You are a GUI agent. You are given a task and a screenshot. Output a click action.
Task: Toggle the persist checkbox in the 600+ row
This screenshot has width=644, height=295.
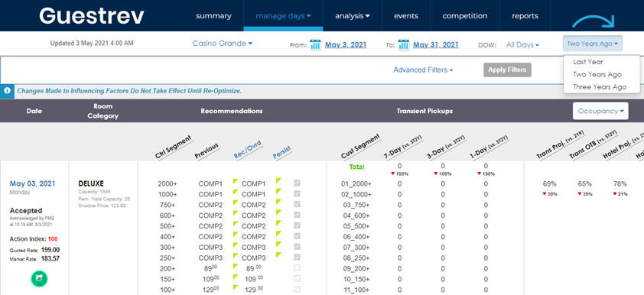click(x=297, y=215)
